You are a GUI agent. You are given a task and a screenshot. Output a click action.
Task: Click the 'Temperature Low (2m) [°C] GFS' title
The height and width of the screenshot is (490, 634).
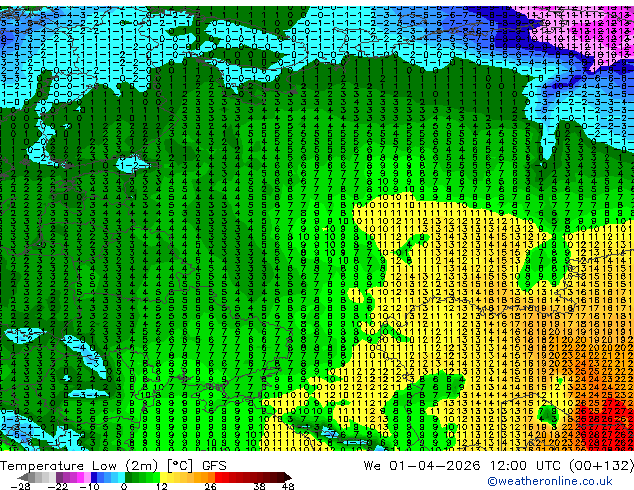113,466
